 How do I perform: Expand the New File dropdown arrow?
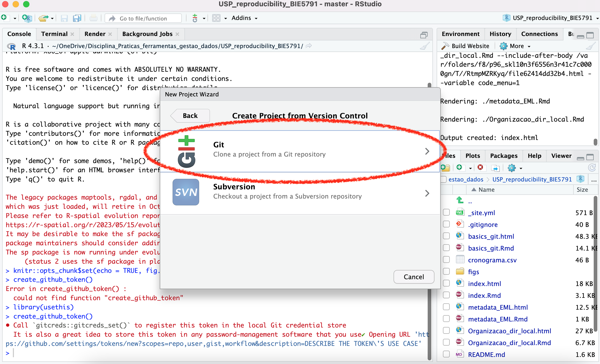(15, 18)
